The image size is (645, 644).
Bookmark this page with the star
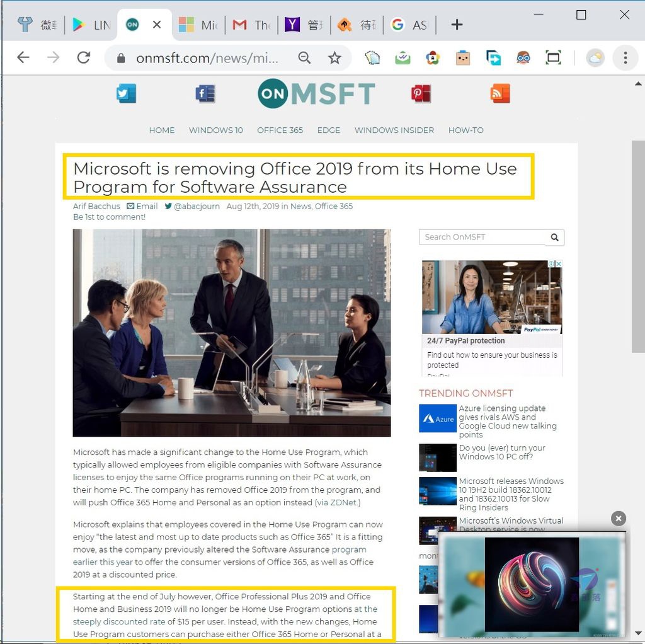pos(334,57)
